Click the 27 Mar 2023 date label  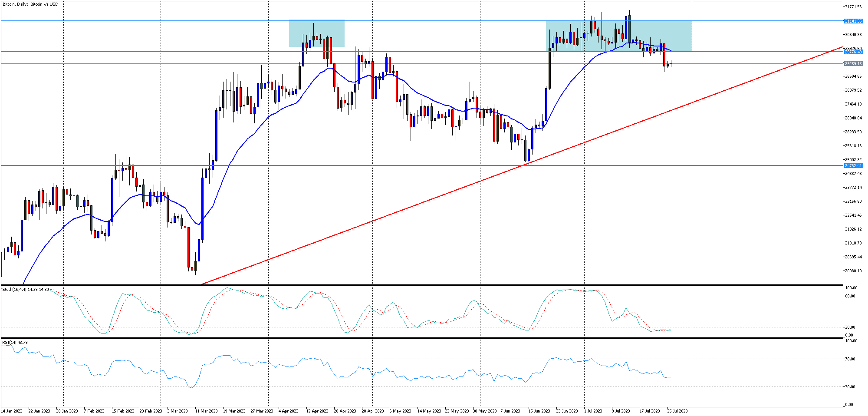point(262,411)
